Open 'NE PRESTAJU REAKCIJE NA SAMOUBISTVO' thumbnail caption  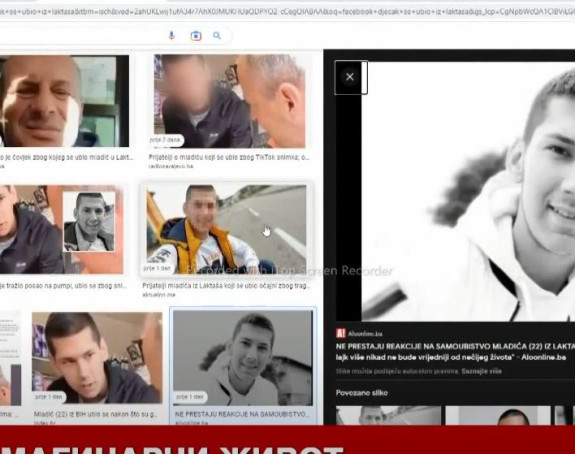[x=242, y=414]
